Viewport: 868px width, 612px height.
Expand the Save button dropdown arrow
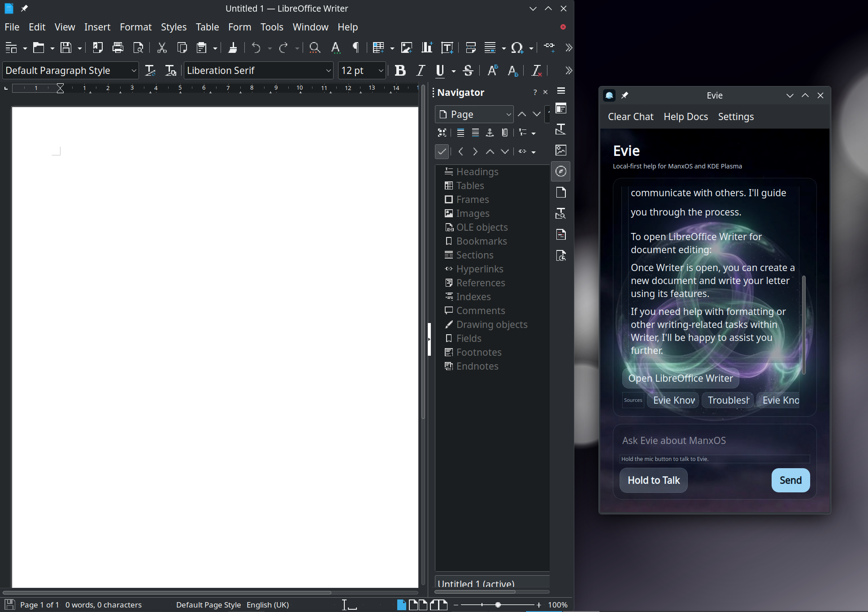80,48
